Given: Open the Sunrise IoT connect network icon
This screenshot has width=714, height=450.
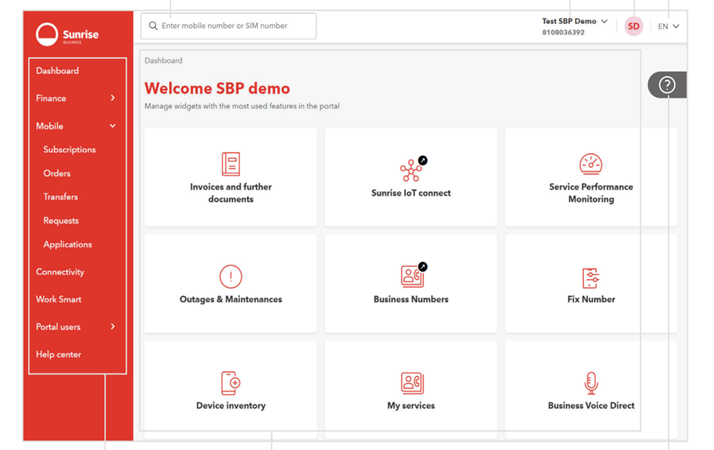Looking at the screenshot, I should (x=411, y=170).
